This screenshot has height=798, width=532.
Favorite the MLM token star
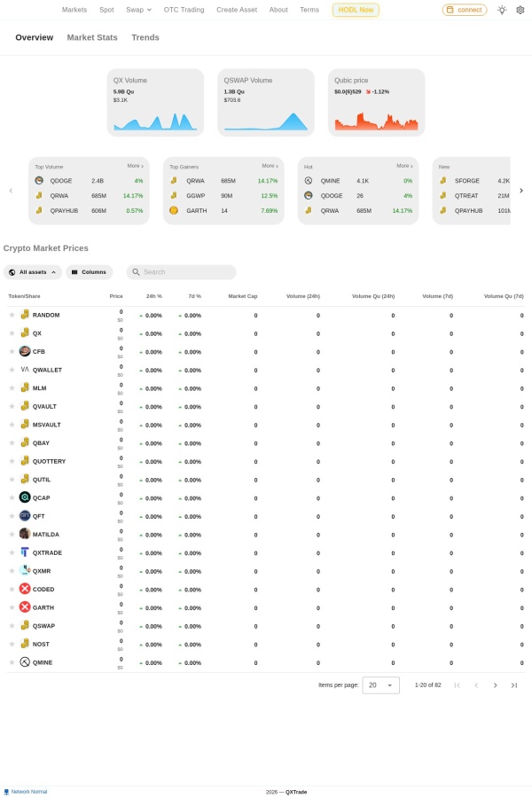12,388
